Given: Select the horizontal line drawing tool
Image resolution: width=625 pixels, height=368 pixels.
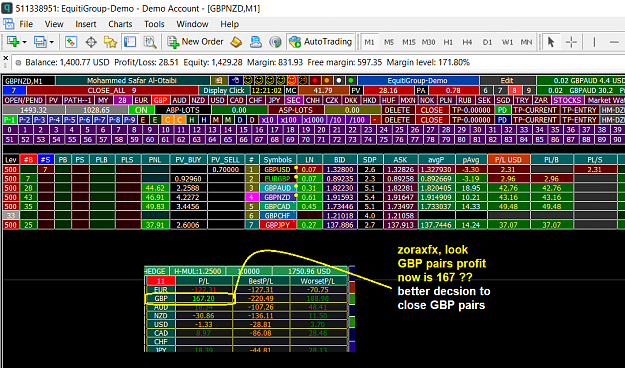Looking at the screenshot, I should click(614, 42).
